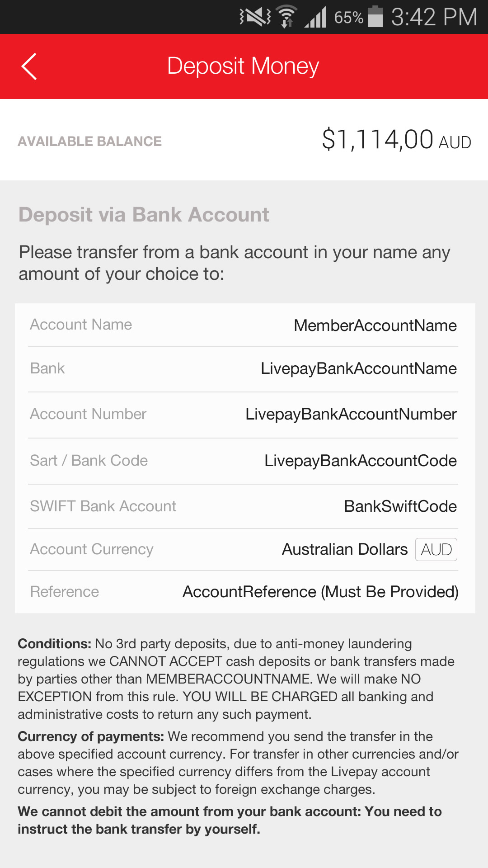
Task: Tap the Australian Dollars currency text
Action: (x=345, y=549)
